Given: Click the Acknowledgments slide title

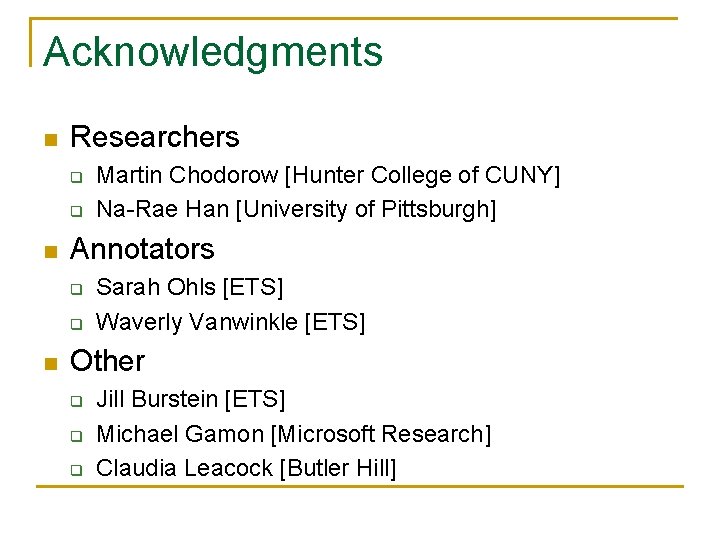Looking at the screenshot, I should [x=213, y=52].
